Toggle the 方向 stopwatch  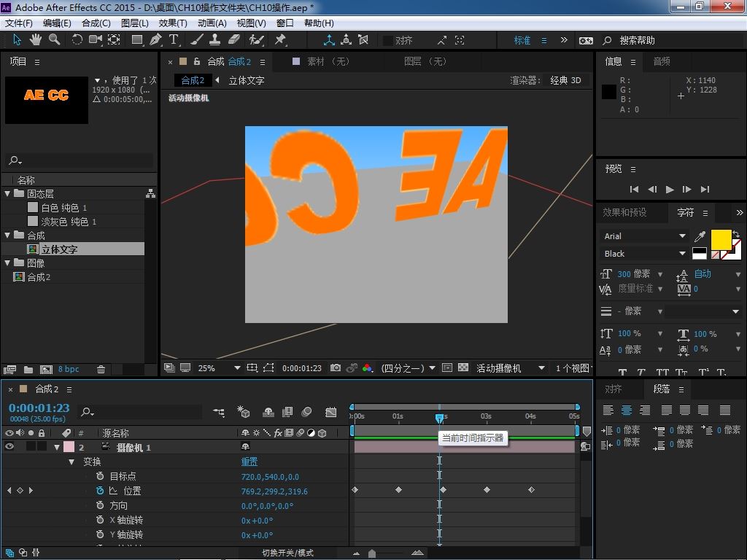click(99, 505)
